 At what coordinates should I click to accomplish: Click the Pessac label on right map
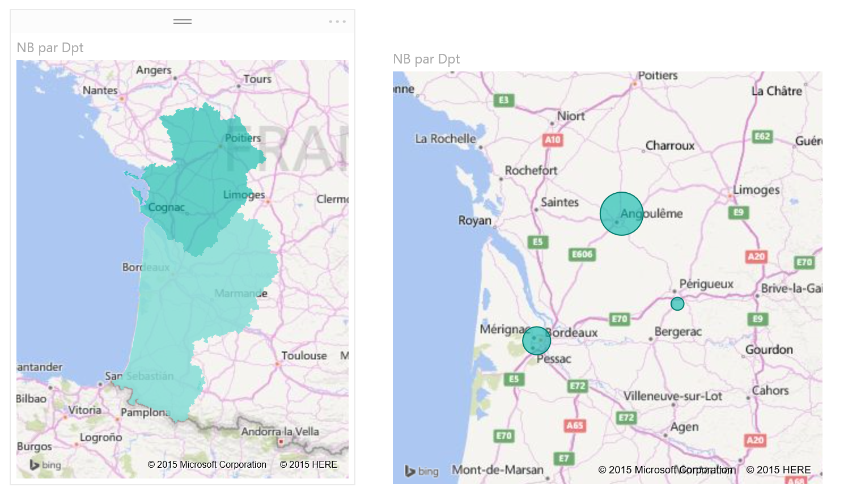coord(554,358)
